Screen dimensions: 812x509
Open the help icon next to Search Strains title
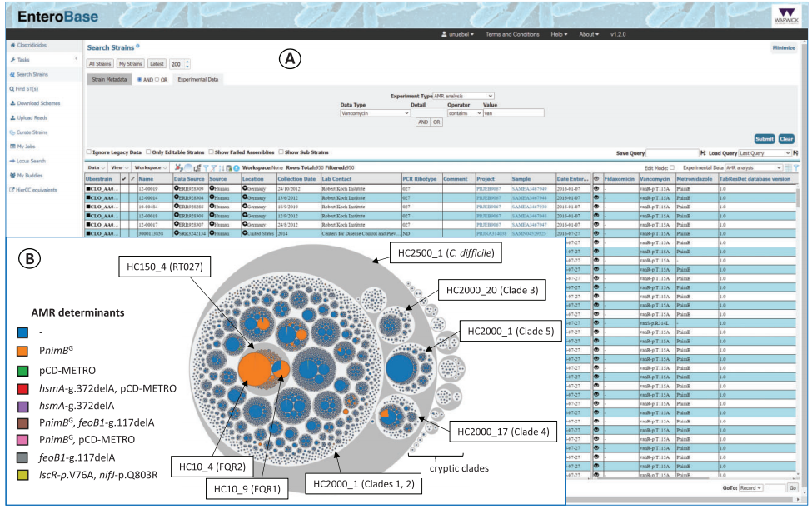(x=137, y=47)
